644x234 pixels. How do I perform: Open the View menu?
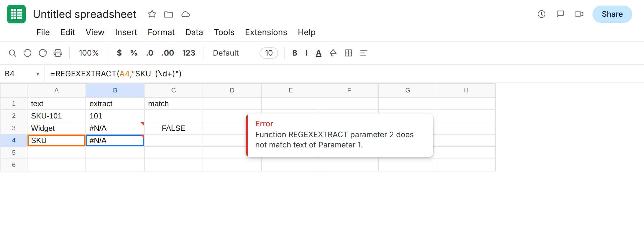[x=95, y=32]
